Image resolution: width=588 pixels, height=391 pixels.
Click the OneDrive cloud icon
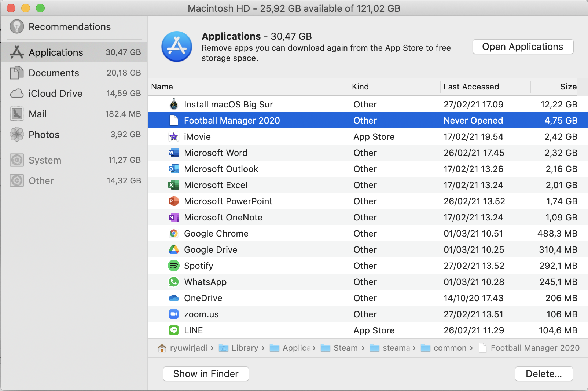point(174,298)
